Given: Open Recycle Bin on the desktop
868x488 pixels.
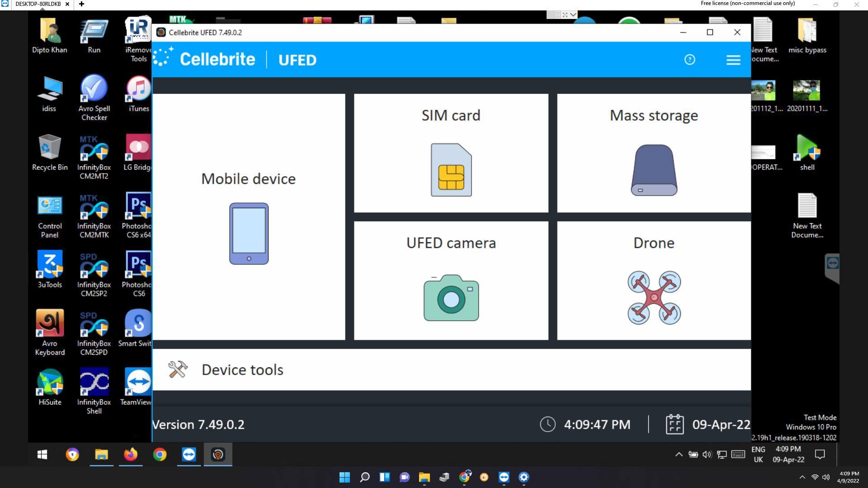Looking at the screenshot, I should (x=50, y=153).
